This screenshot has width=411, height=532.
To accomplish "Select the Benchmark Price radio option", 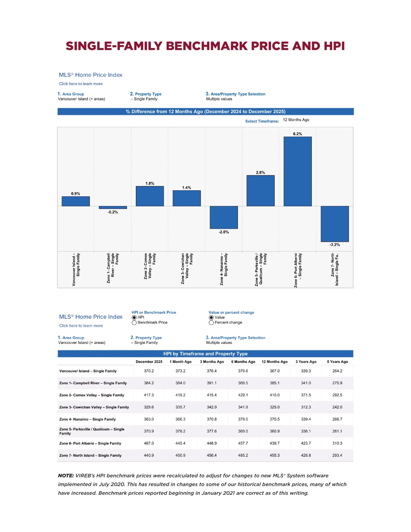I will (134, 323).
